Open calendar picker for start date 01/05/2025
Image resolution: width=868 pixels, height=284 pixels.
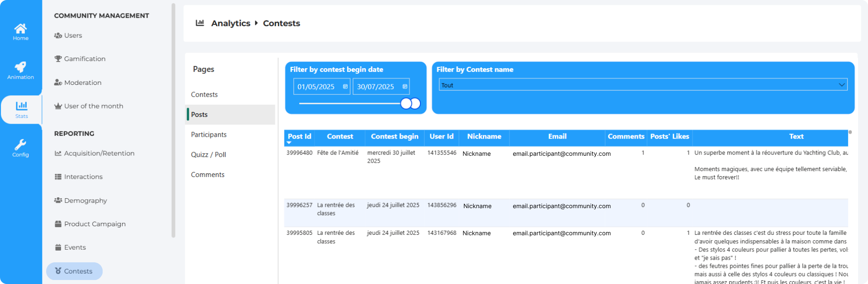click(345, 87)
